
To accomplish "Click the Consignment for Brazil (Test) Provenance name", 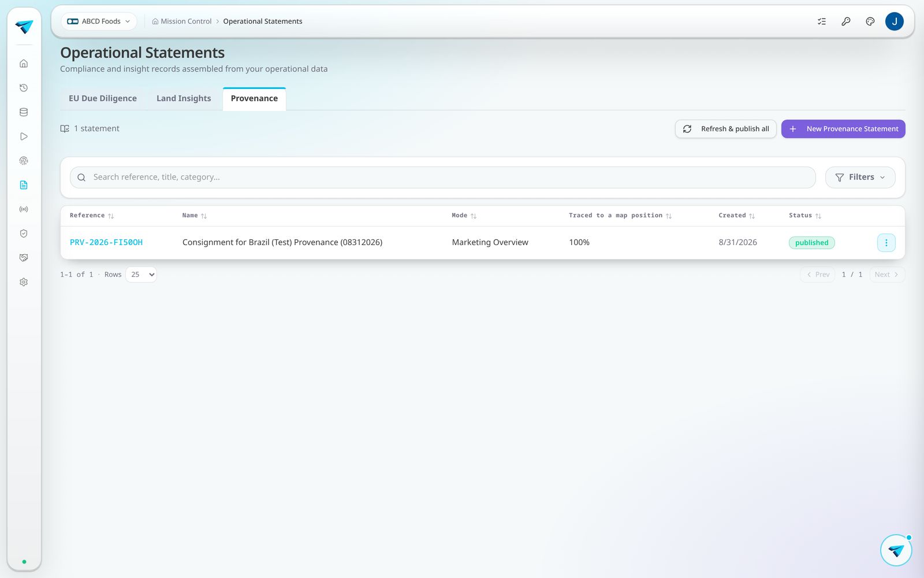I will coord(282,243).
